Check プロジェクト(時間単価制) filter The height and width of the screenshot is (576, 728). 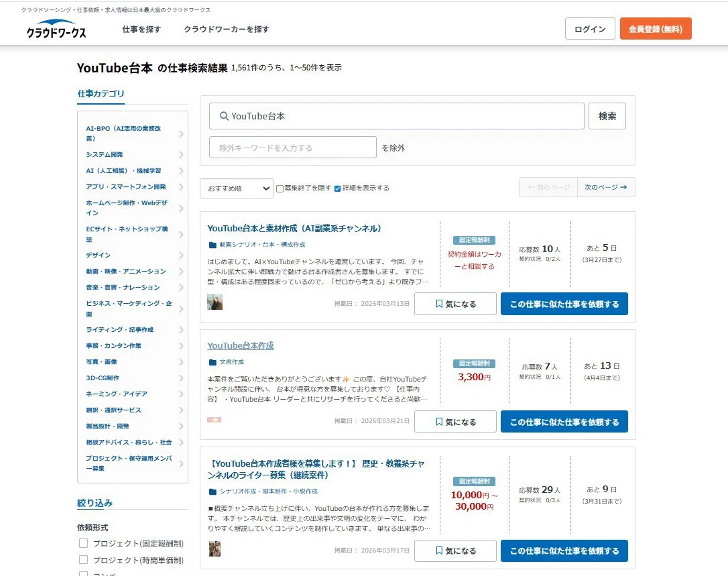pos(84,559)
